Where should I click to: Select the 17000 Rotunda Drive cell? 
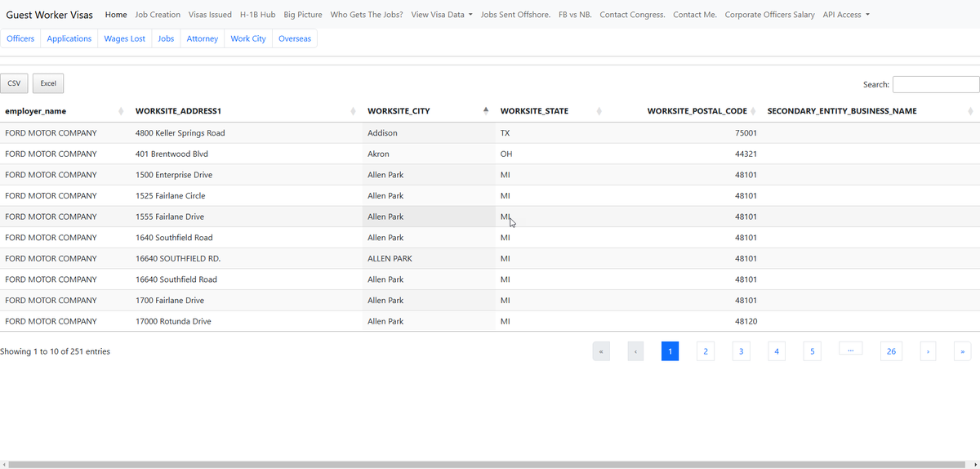tap(247, 321)
